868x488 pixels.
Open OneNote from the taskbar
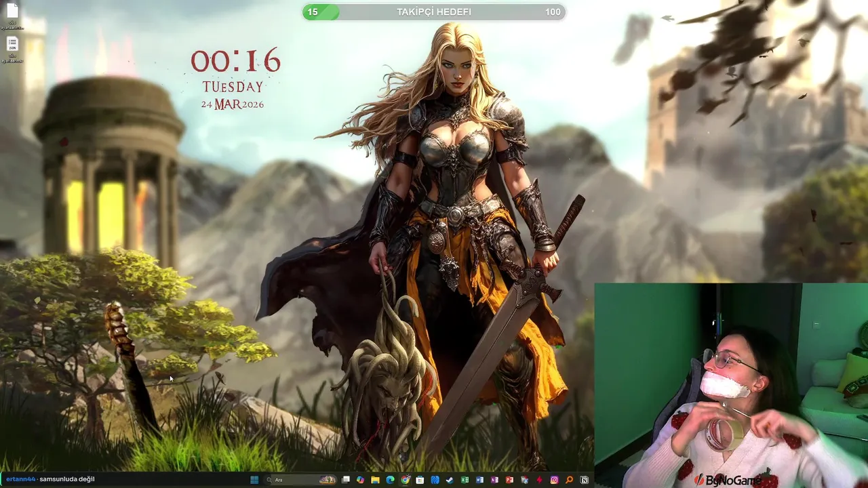tap(494, 480)
